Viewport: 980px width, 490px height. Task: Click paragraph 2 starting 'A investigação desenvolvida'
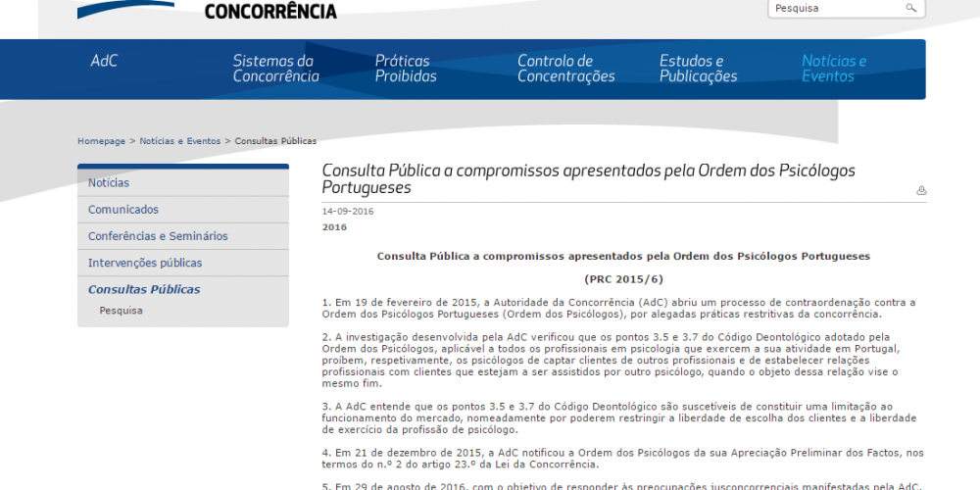pyautogui.click(x=610, y=360)
